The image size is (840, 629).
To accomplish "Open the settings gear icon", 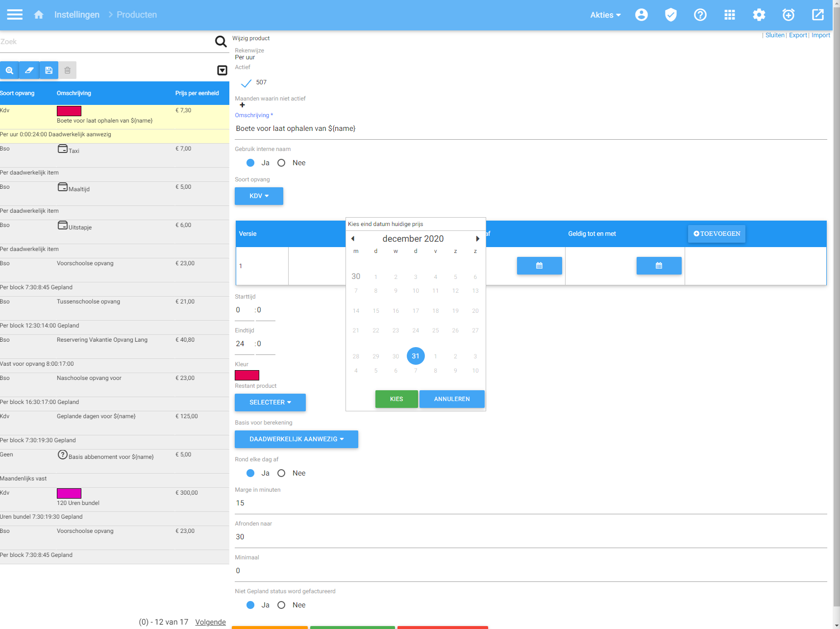I will pos(759,15).
